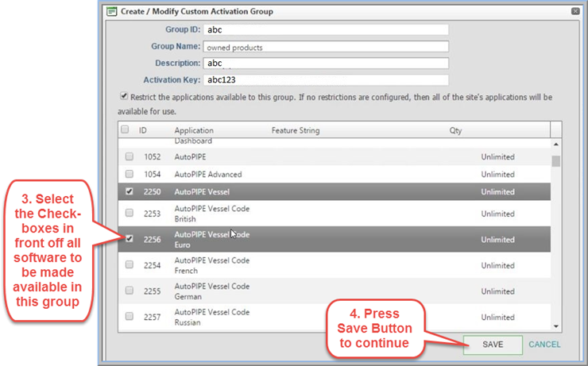This screenshot has height=366, width=588.
Task: Click the ID value 2250
Action: click(x=153, y=192)
